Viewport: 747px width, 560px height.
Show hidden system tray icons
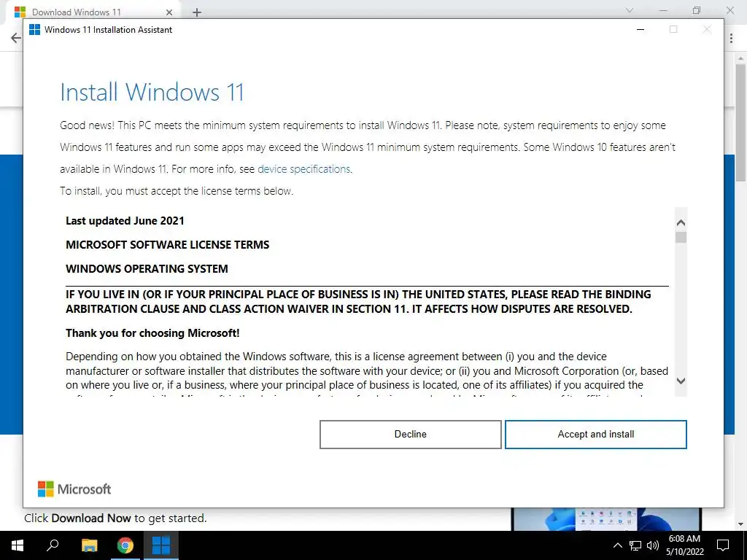click(x=617, y=545)
